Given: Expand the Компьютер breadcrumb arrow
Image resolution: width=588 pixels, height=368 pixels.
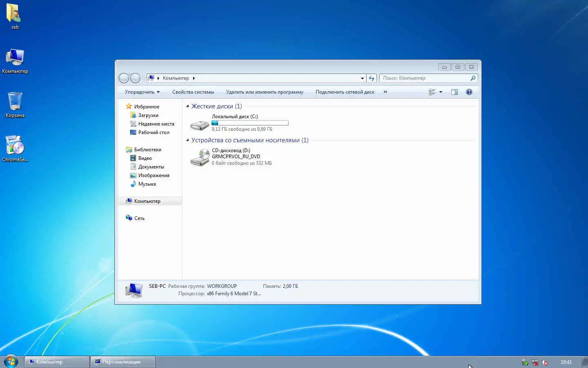Looking at the screenshot, I should 194,78.
